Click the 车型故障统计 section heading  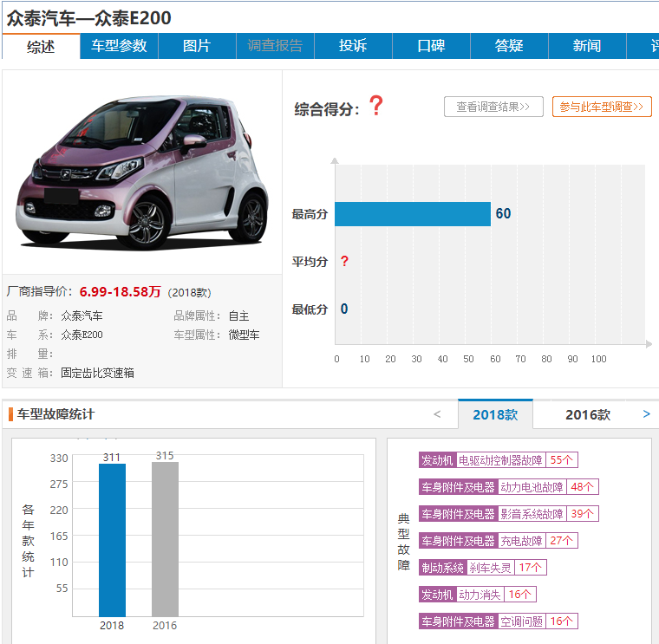tap(55, 414)
